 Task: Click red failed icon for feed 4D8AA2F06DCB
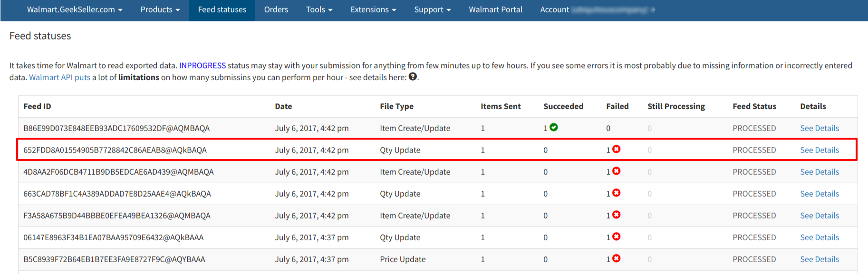click(617, 171)
